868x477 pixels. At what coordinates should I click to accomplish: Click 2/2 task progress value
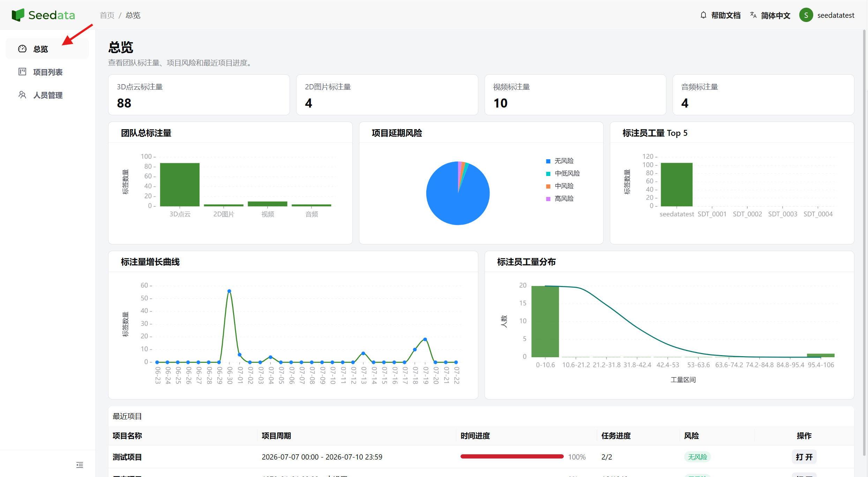pos(607,457)
